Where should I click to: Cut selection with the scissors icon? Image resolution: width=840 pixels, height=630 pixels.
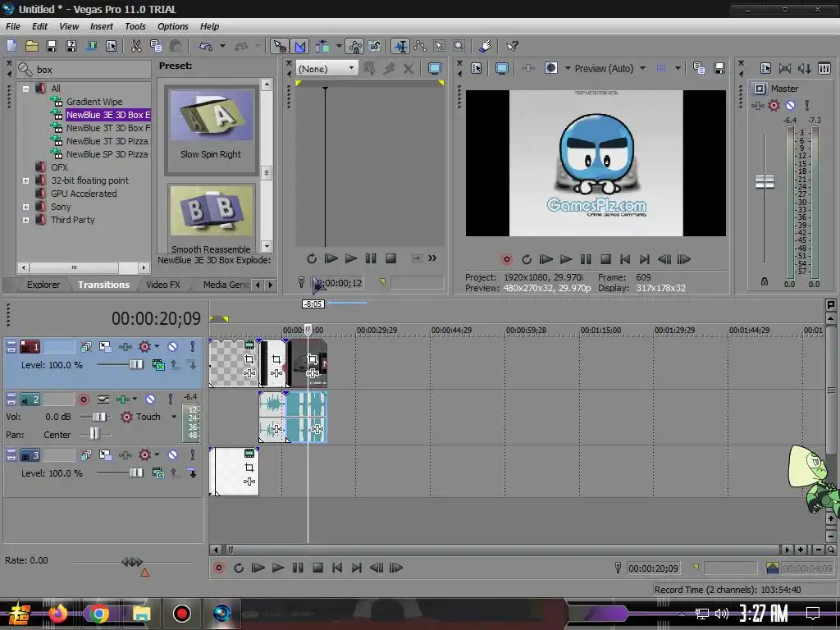(x=136, y=46)
